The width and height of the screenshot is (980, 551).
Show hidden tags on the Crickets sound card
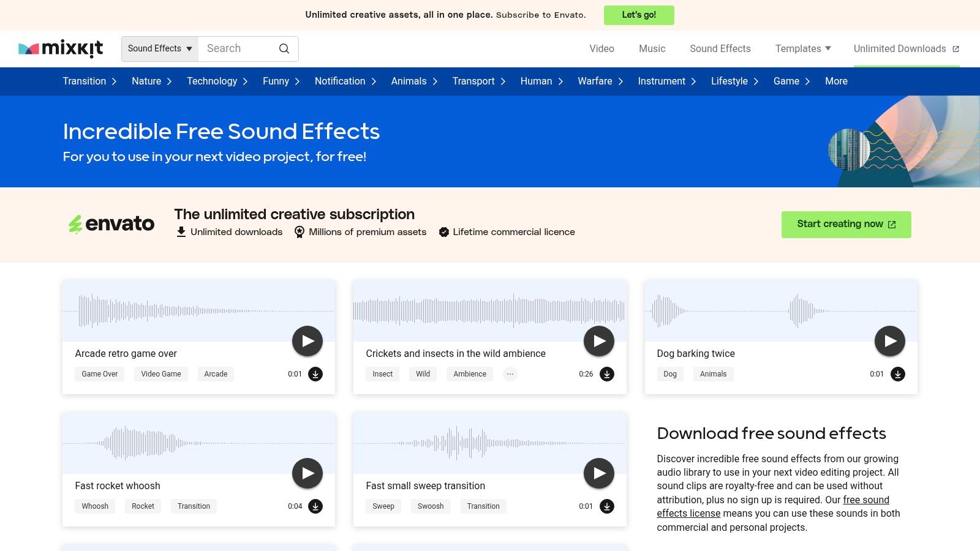tap(510, 374)
